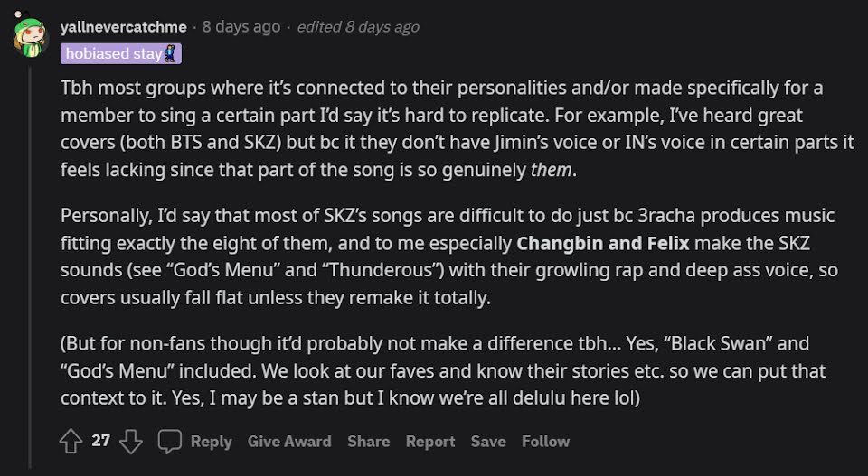Share this comment
868x476 pixels.
click(368, 442)
